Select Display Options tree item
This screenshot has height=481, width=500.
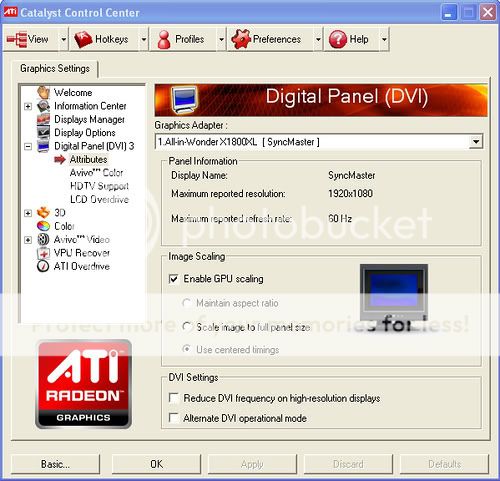point(85,133)
